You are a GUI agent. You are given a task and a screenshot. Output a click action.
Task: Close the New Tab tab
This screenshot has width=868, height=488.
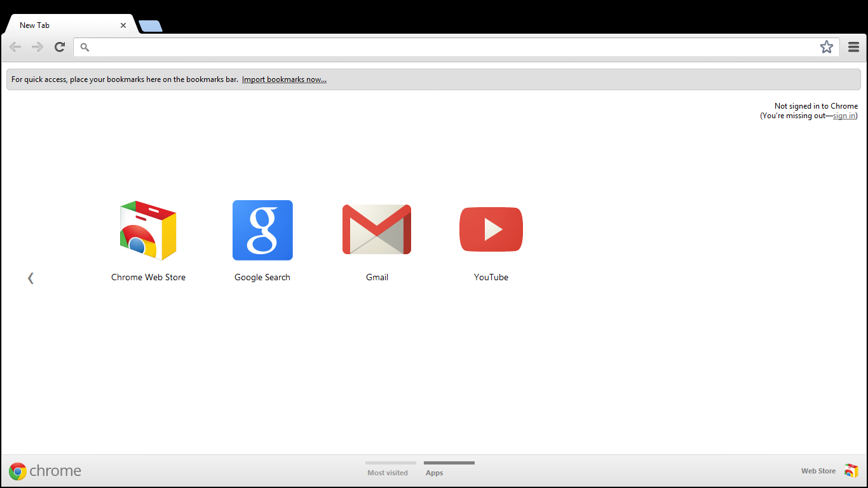coord(123,25)
